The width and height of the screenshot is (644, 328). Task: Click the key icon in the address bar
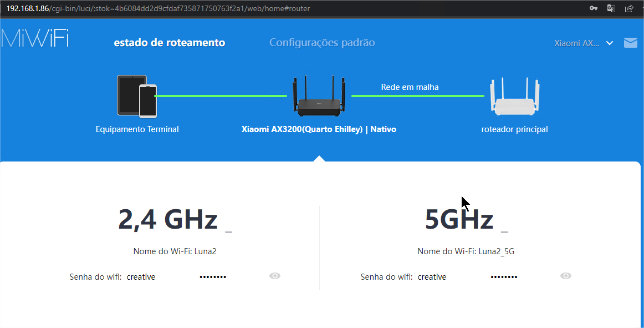[593, 8]
